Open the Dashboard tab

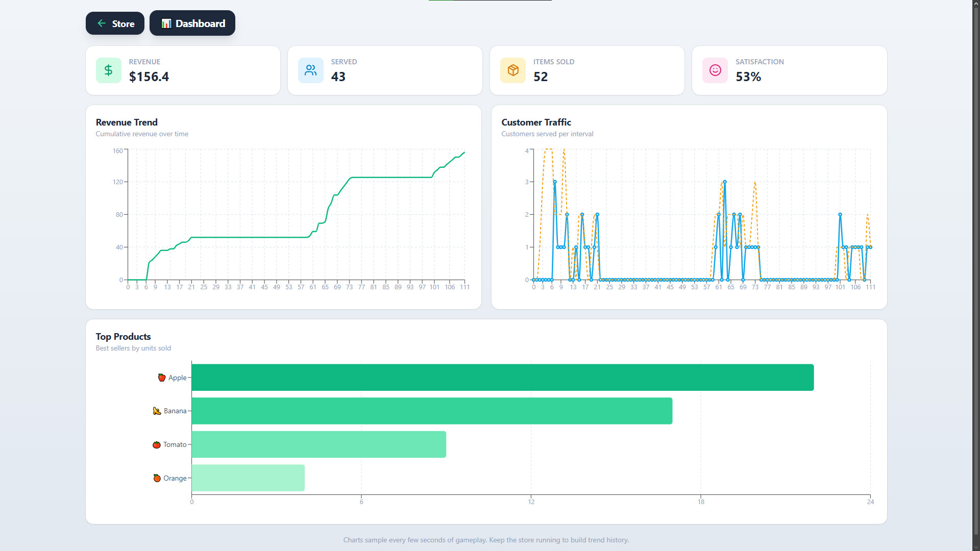192,23
